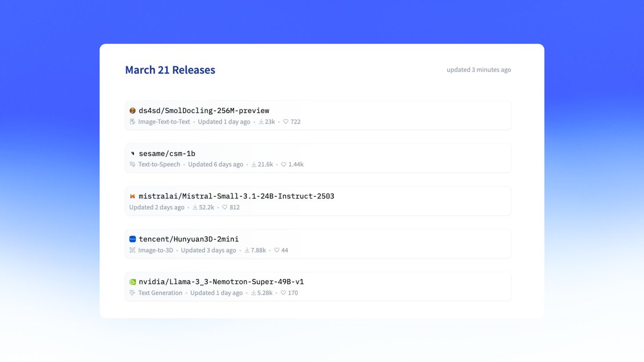Click the download icon beside 21.6k

click(x=254, y=165)
